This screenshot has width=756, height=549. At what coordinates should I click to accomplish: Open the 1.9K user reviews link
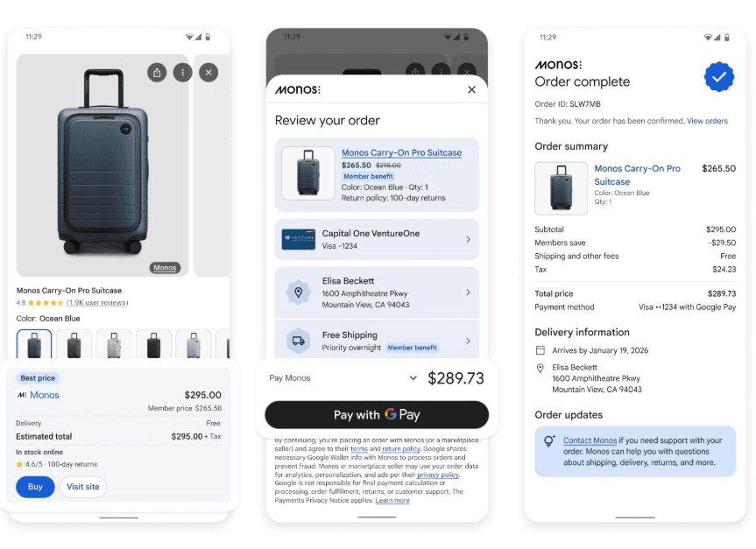(x=97, y=303)
